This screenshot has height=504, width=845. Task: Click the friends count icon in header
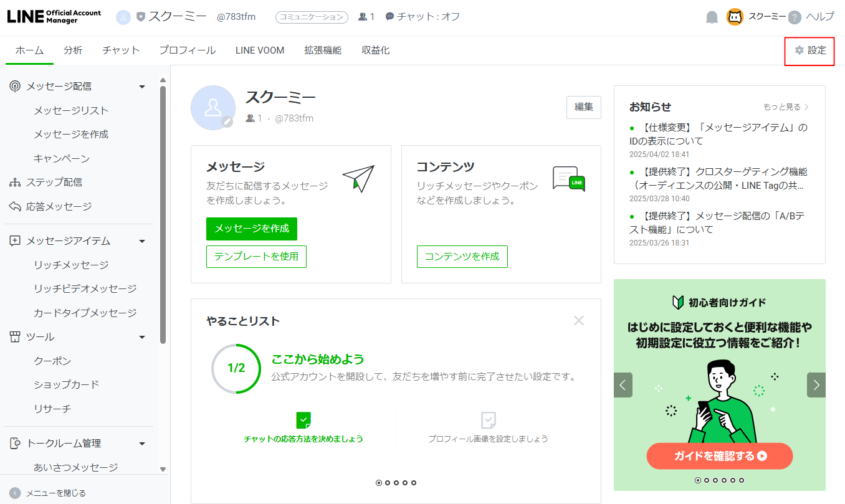[x=363, y=17]
